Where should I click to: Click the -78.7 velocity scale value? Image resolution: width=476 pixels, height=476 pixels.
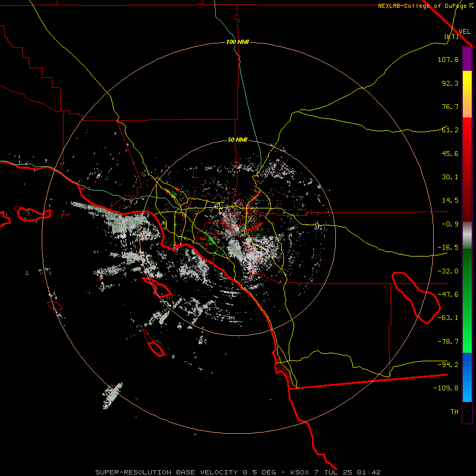(x=448, y=341)
